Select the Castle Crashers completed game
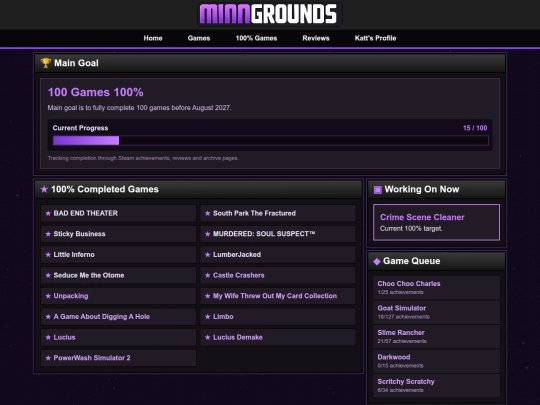Viewport: 540px width, 405px height. click(278, 276)
